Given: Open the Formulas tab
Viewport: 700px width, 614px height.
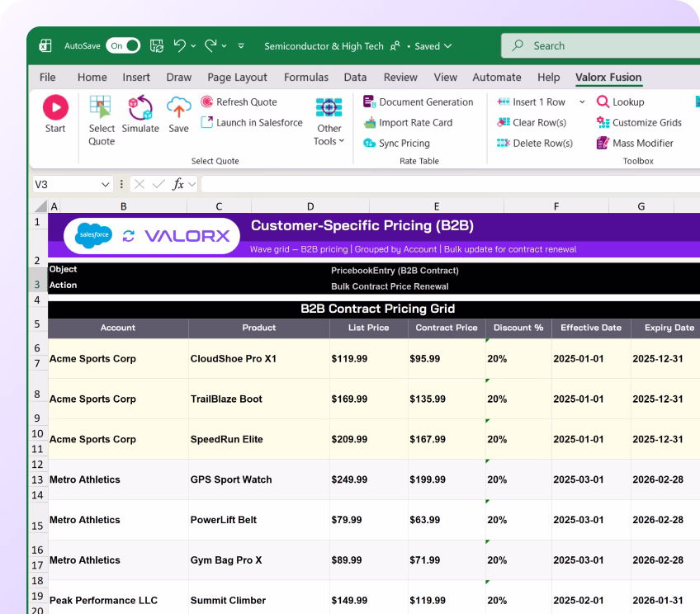Looking at the screenshot, I should [306, 78].
